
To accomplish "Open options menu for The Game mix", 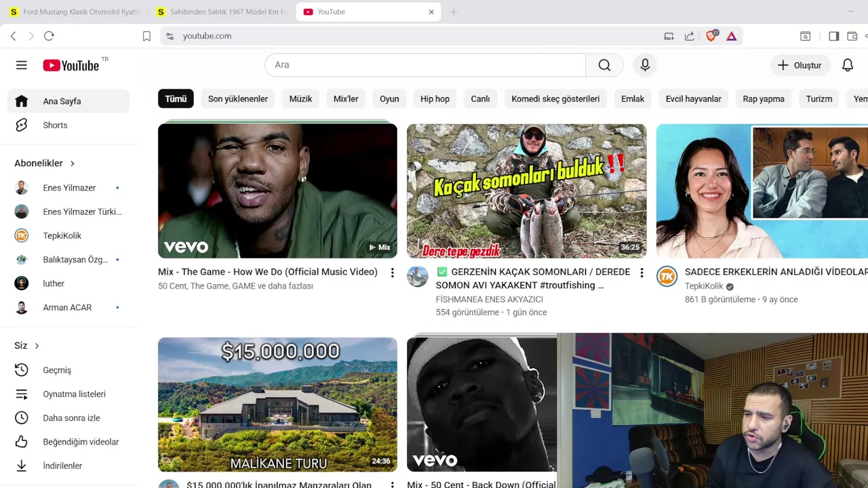I will pyautogui.click(x=392, y=272).
